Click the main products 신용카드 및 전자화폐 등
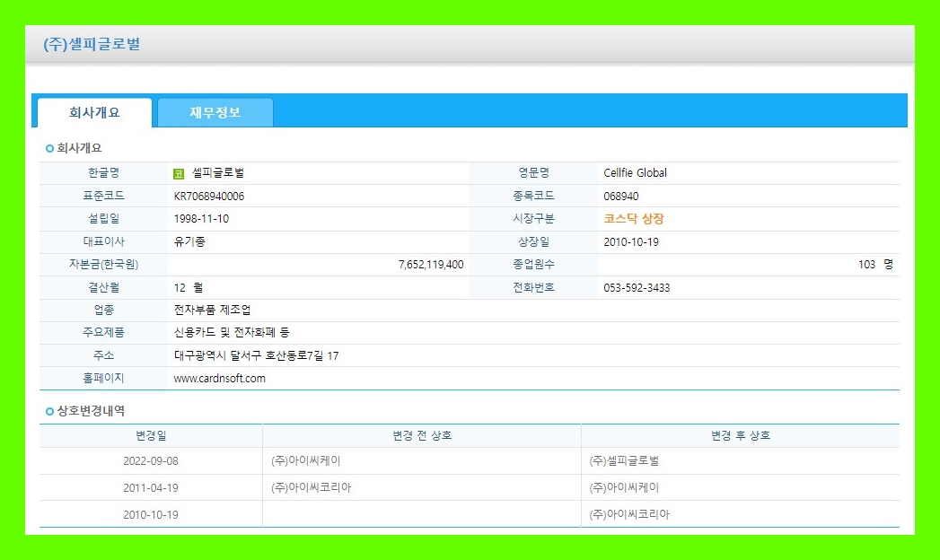Screen dimensions: 940x560 232,332
